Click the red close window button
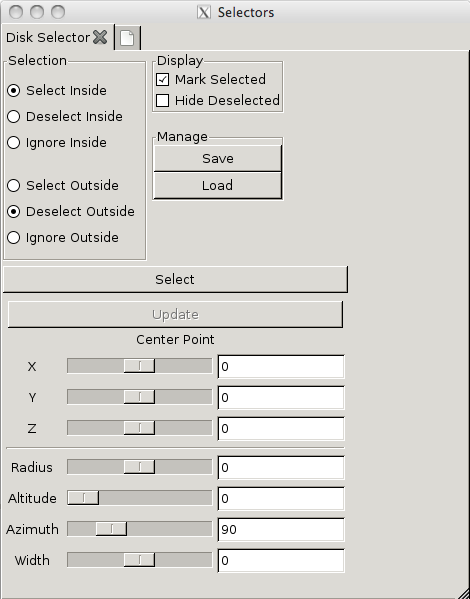 [16, 12]
